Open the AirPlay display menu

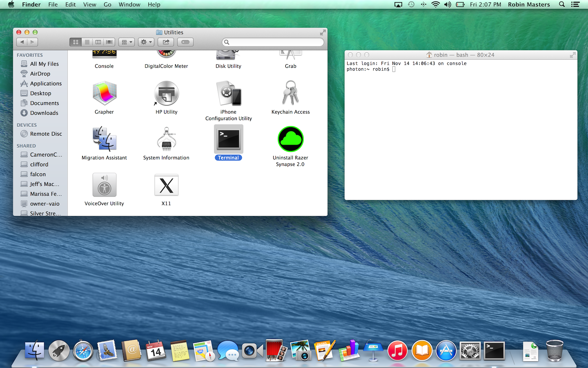pos(398,4)
